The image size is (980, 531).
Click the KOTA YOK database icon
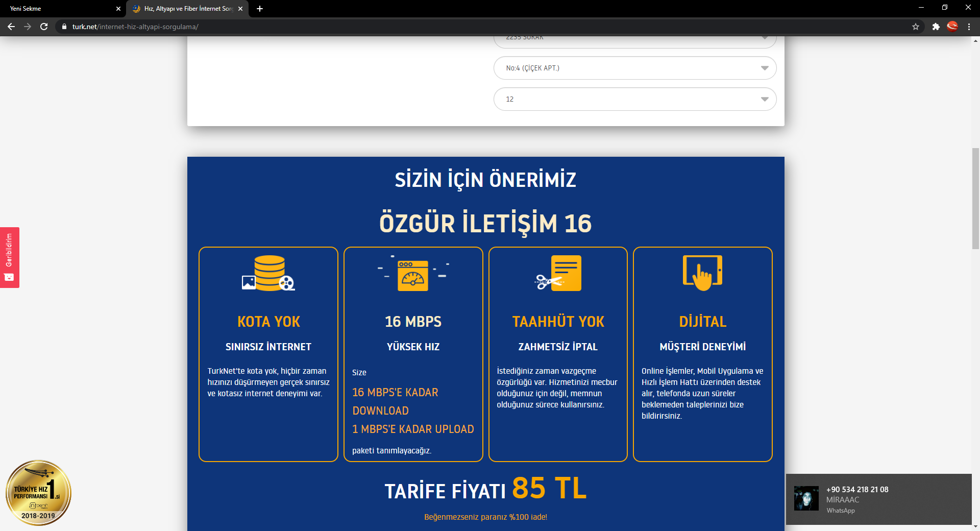pyautogui.click(x=268, y=273)
